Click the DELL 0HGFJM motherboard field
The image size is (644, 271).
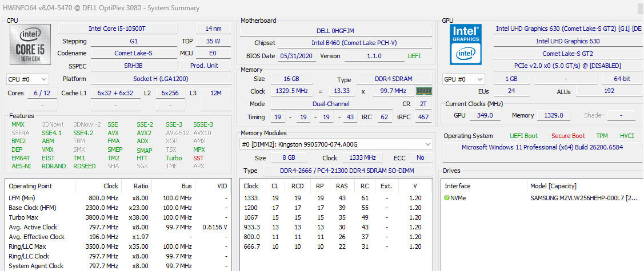[x=335, y=31]
